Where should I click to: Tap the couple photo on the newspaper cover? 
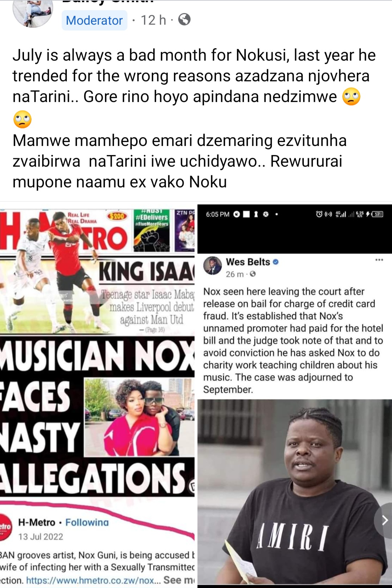(x=139, y=417)
